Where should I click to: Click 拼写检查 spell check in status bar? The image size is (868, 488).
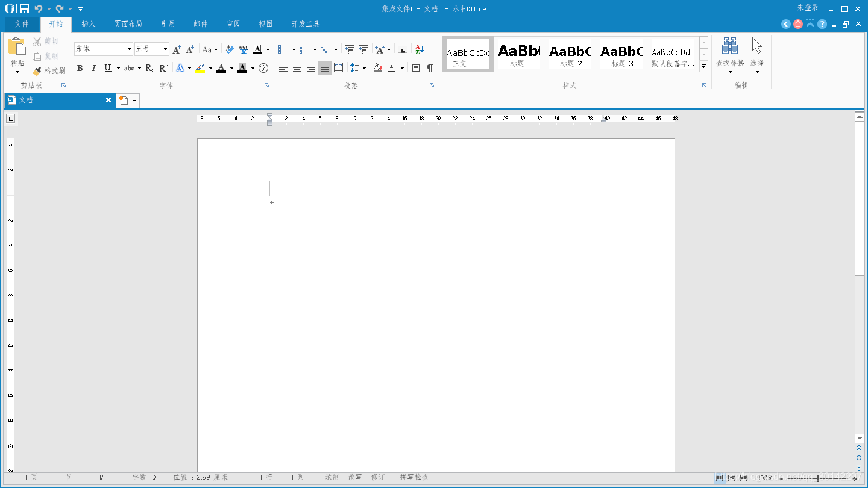(414, 477)
